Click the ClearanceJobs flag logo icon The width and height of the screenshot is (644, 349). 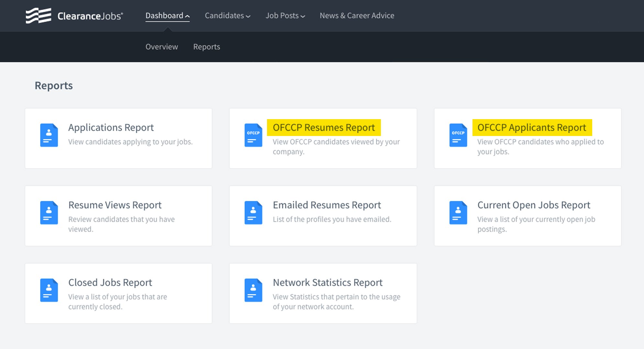39,16
